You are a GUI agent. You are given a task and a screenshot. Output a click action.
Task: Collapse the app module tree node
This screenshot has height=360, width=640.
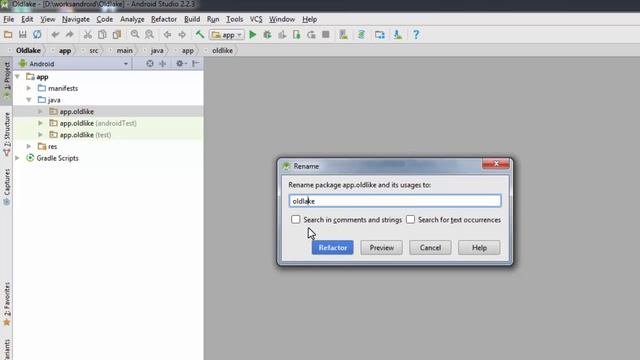tap(18, 77)
